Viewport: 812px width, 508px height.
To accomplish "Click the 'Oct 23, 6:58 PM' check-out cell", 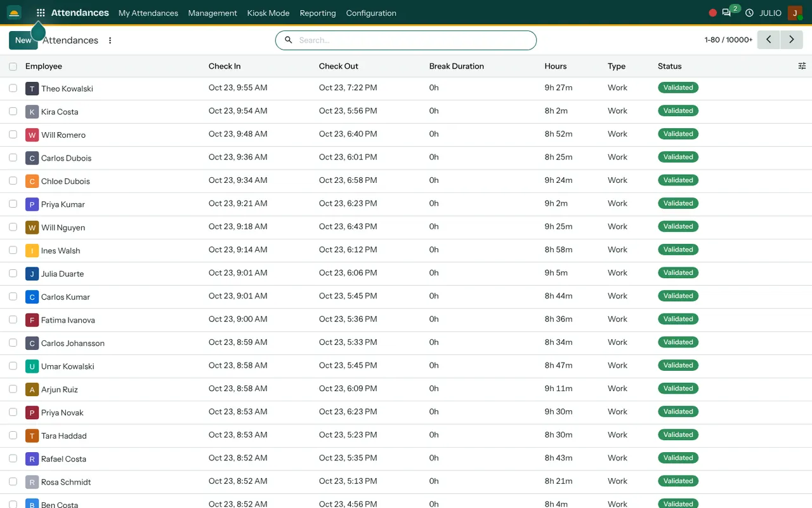I will 348,180.
